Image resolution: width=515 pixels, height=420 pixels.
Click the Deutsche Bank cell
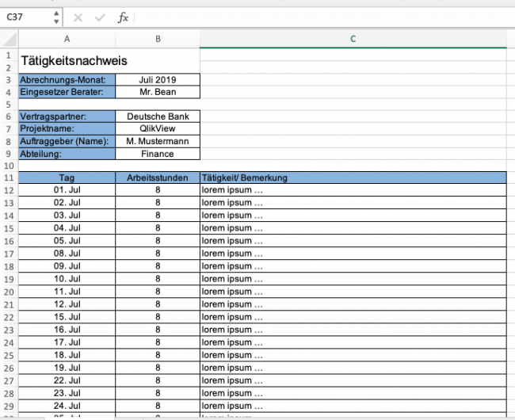click(158, 116)
